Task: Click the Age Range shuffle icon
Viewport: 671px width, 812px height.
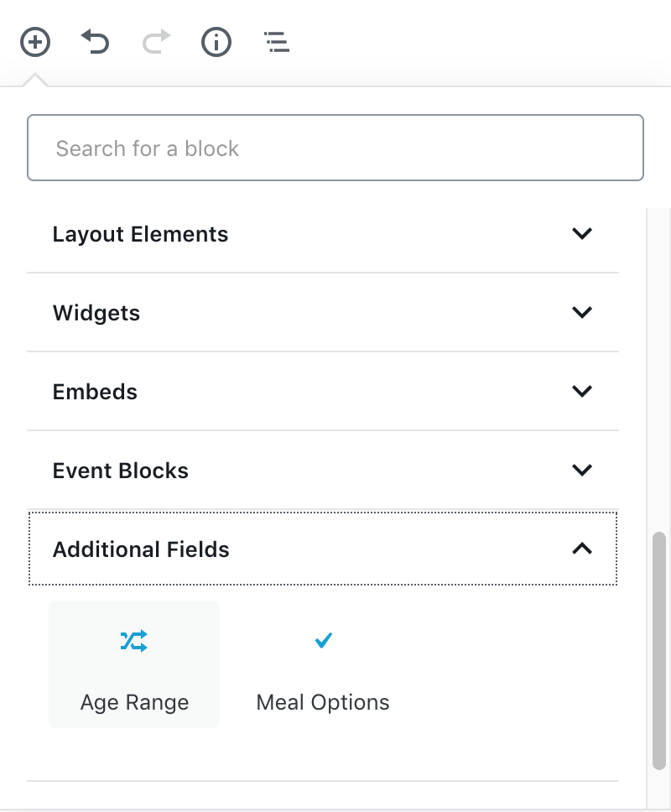Action: (x=134, y=642)
